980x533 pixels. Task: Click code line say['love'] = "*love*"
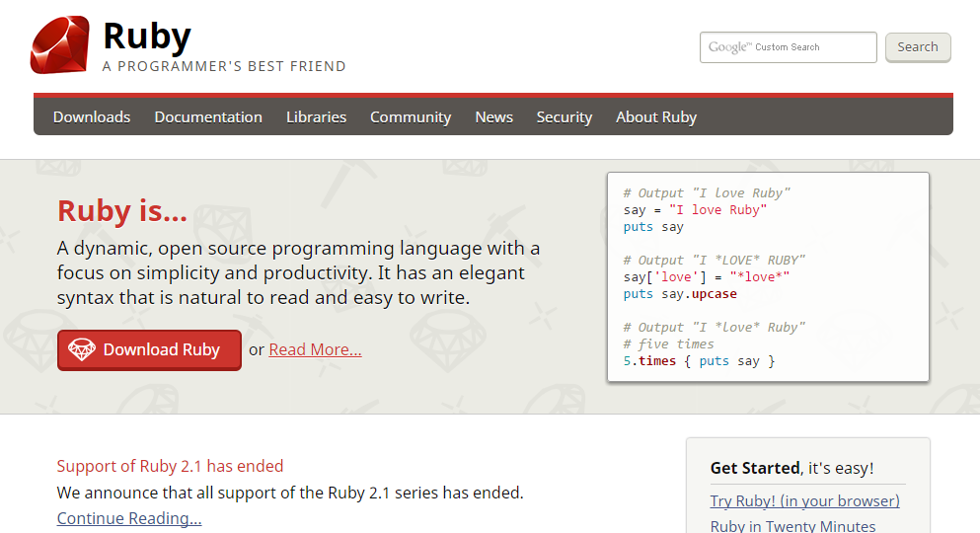(707, 276)
